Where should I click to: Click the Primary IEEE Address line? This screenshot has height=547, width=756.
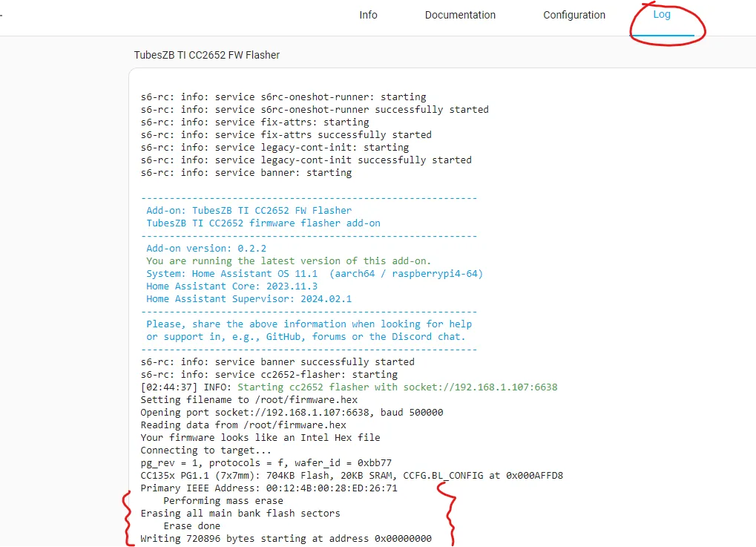[x=269, y=488]
